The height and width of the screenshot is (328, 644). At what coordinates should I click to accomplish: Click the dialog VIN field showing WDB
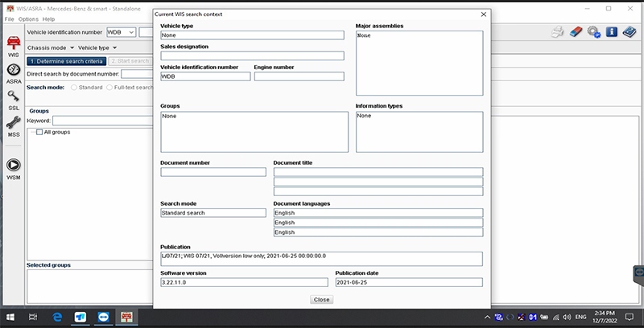pos(205,76)
